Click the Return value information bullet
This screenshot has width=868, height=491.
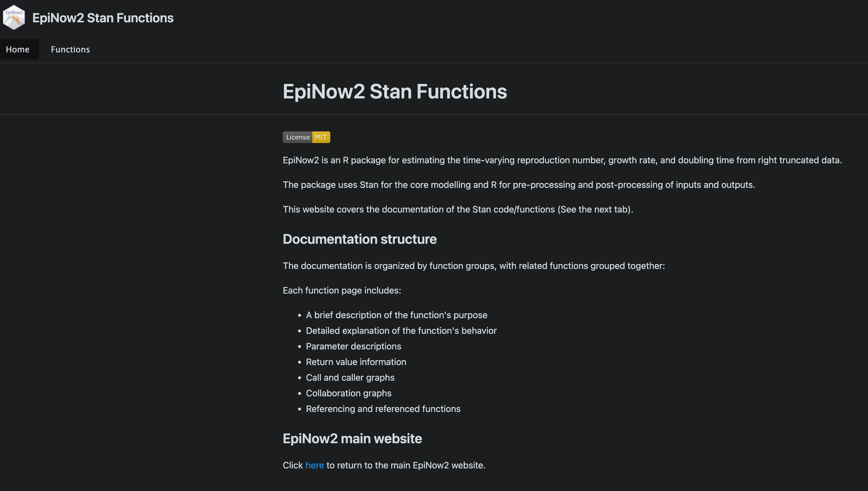[356, 362]
